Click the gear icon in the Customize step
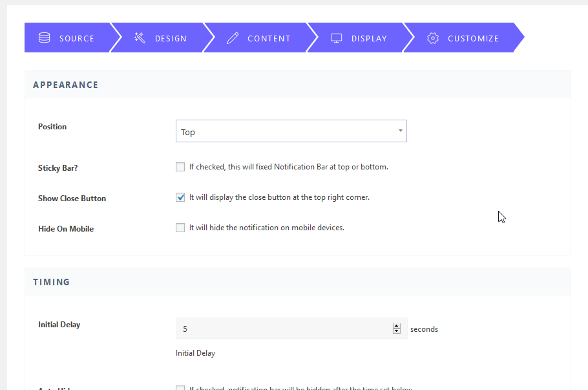Image resolution: width=588 pixels, height=390 pixels. [433, 38]
